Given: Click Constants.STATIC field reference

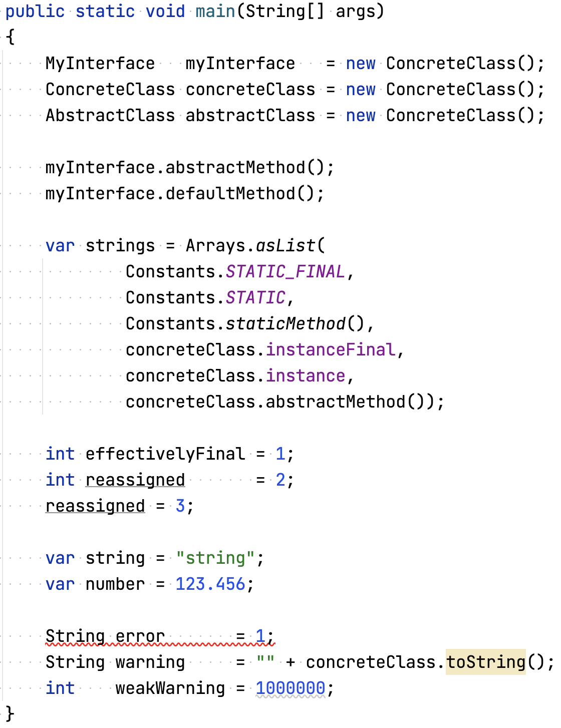Looking at the screenshot, I should tap(255, 298).
